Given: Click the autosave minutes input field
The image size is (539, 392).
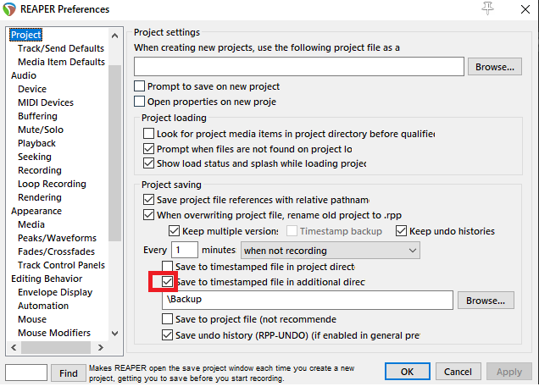Looking at the screenshot, I should (184, 250).
